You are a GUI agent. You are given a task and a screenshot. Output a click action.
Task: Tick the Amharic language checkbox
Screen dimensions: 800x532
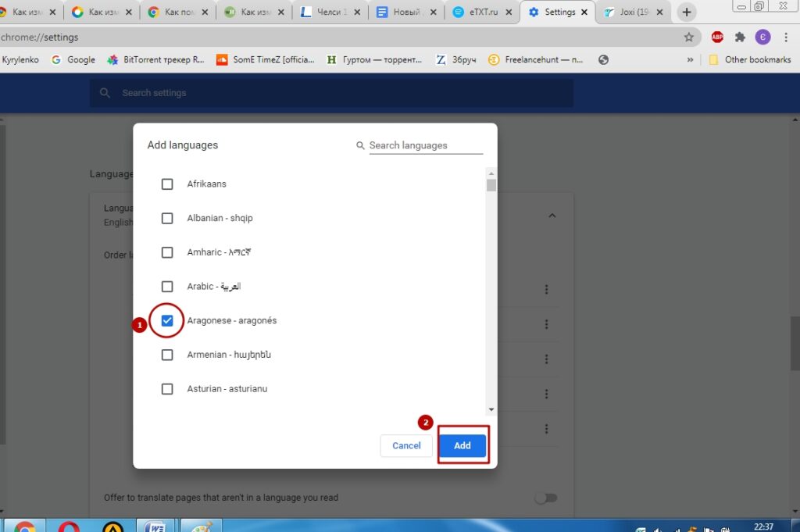167,252
